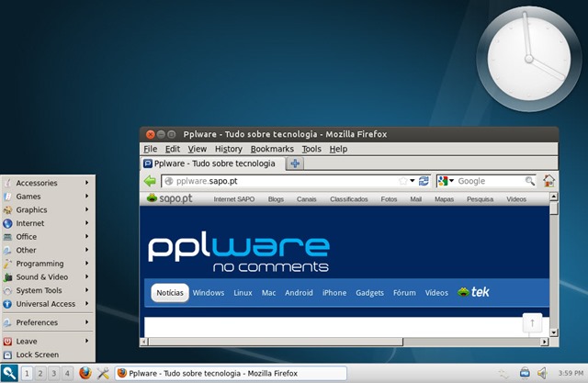Open the Edit menu
The height and width of the screenshot is (383, 588).
tap(173, 149)
